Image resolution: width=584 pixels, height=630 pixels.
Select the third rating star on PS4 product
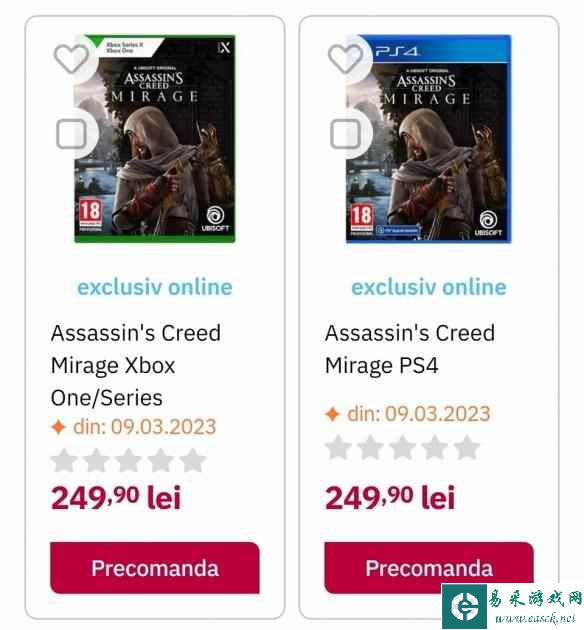coord(402,448)
